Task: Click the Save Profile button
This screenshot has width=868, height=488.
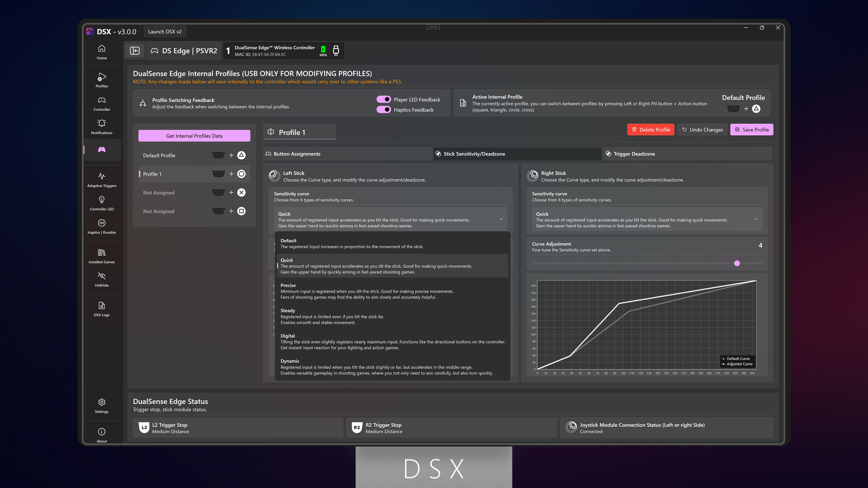Action: [x=751, y=130]
